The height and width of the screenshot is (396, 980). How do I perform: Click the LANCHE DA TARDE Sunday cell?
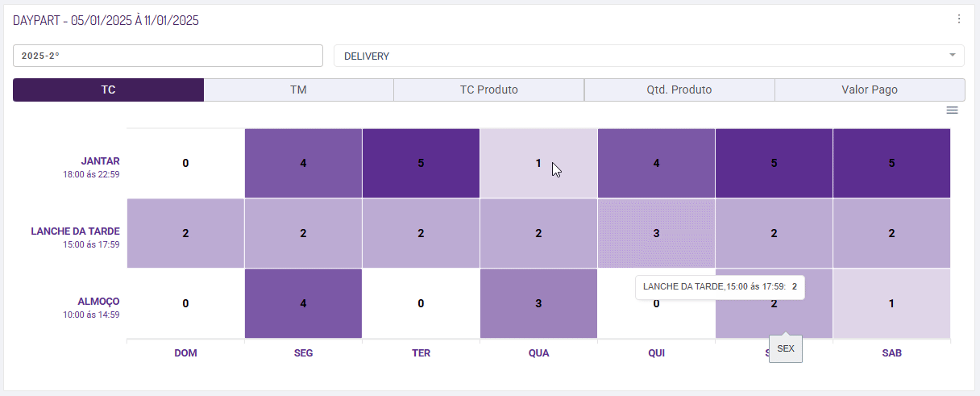click(185, 233)
